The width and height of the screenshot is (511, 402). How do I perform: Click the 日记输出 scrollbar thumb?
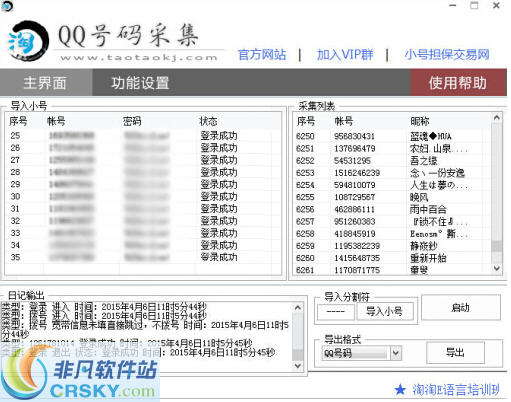click(298, 354)
